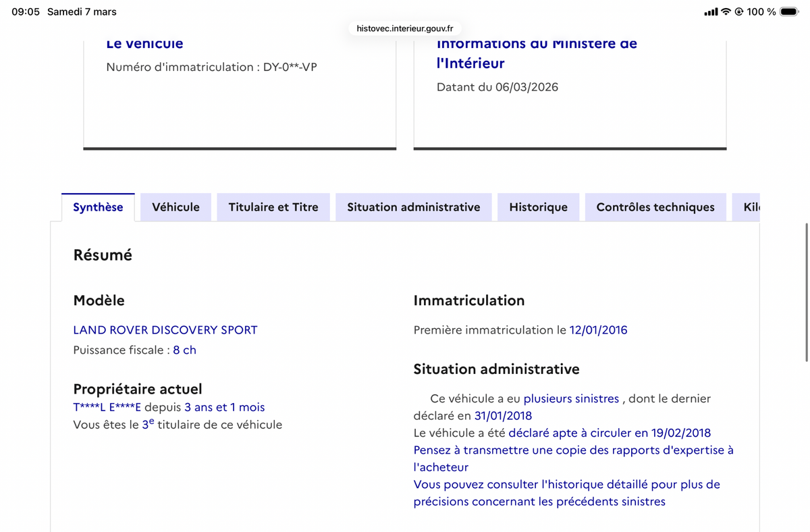Tap the histovec.interieur.gouv.fr address bar
Screen dimensions: 810x532
click(405, 28)
